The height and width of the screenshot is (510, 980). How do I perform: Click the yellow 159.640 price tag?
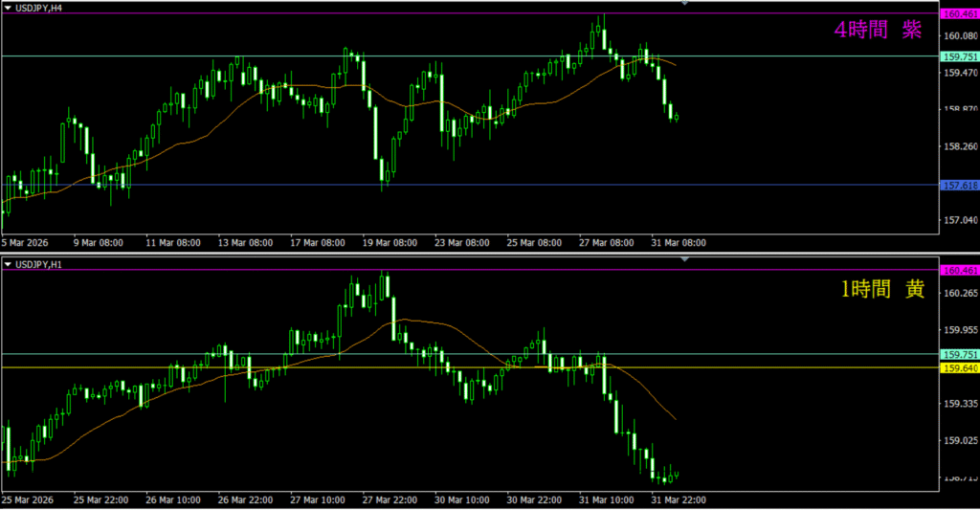coord(959,367)
